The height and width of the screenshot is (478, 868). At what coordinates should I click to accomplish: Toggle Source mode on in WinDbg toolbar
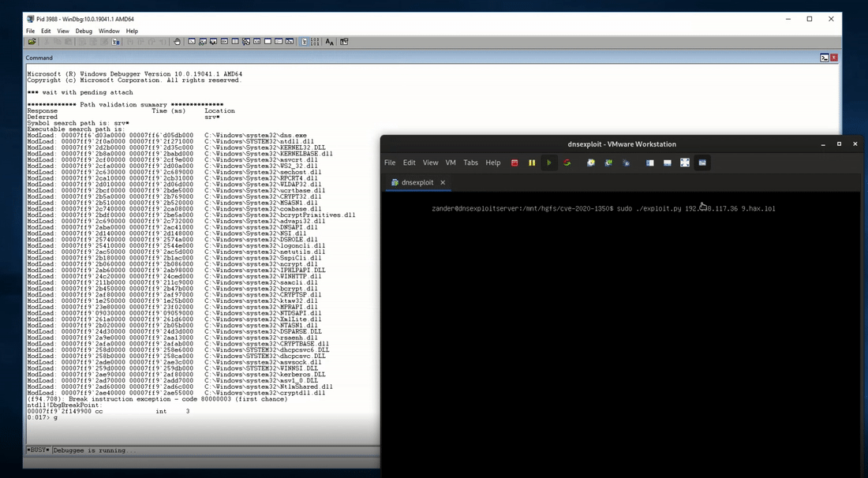click(x=304, y=42)
